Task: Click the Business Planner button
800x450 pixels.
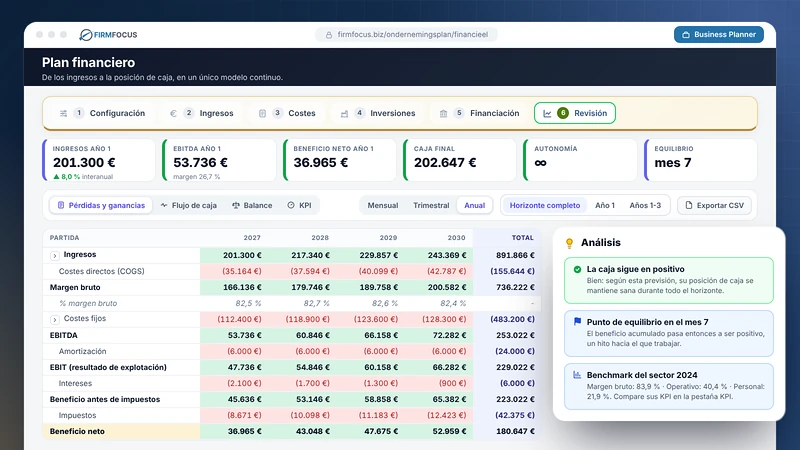Action: pos(718,35)
